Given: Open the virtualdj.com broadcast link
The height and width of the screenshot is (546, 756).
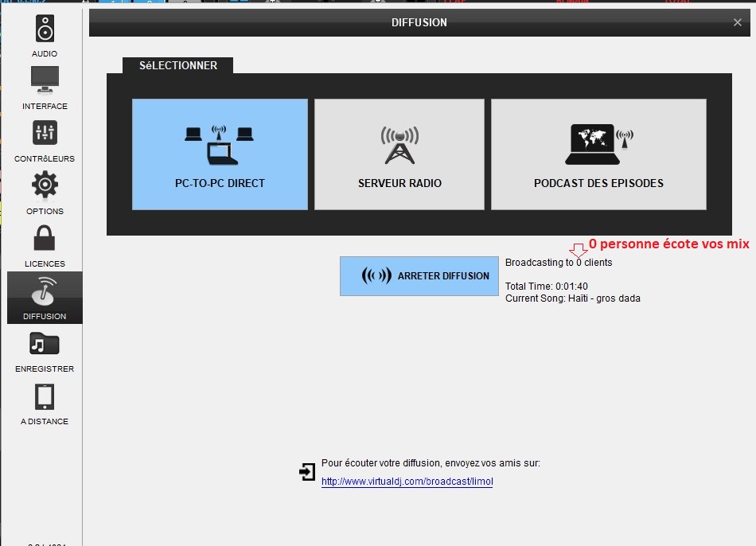Looking at the screenshot, I should [407, 482].
